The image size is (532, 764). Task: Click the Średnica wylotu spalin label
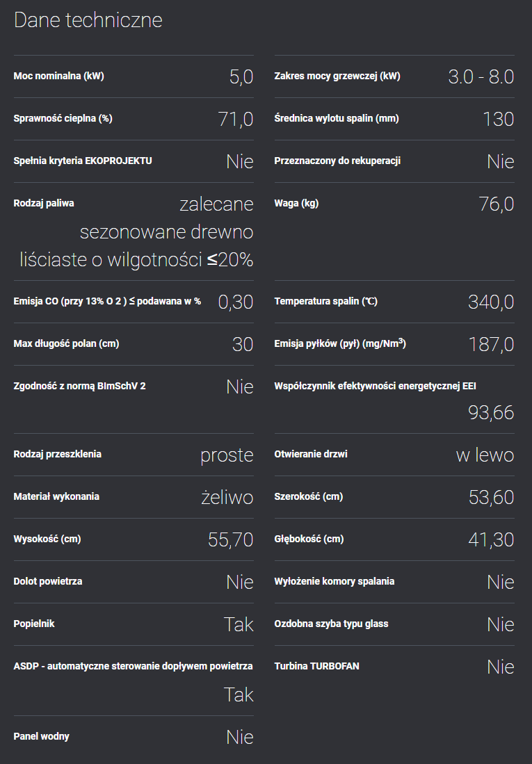coord(337,118)
